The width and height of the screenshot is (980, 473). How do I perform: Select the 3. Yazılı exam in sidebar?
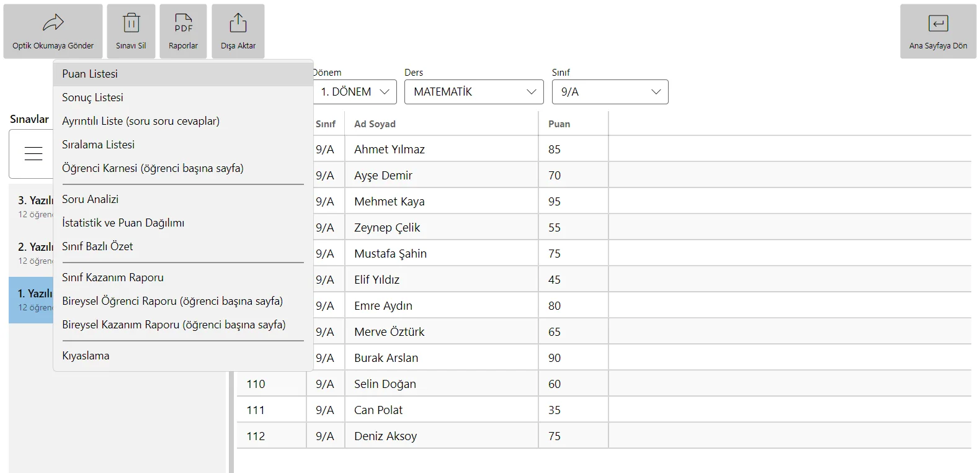tap(31, 207)
